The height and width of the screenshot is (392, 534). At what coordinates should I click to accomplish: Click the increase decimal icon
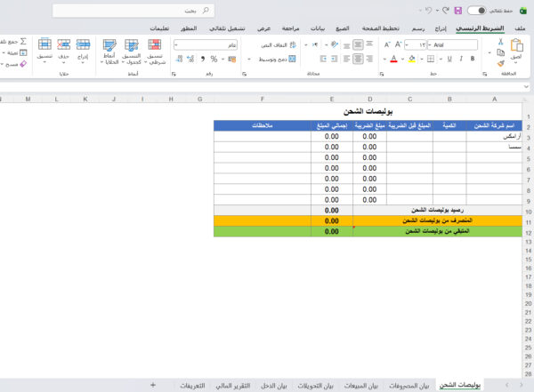[x=190, y=59]
